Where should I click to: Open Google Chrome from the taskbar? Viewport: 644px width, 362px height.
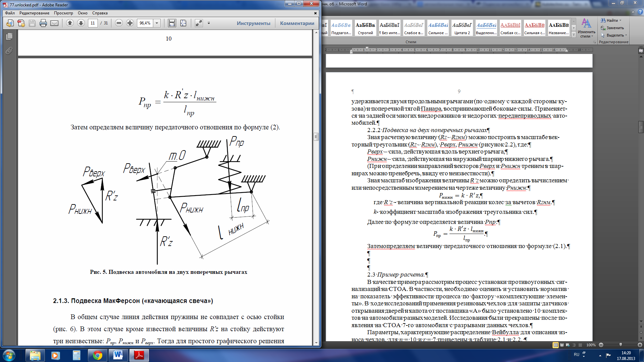[x=98, y=355]
